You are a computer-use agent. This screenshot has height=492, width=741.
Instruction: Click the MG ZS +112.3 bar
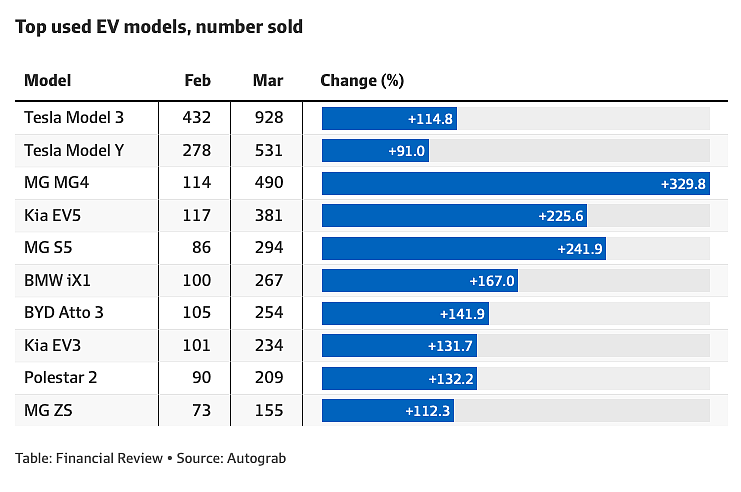point(388,411)
